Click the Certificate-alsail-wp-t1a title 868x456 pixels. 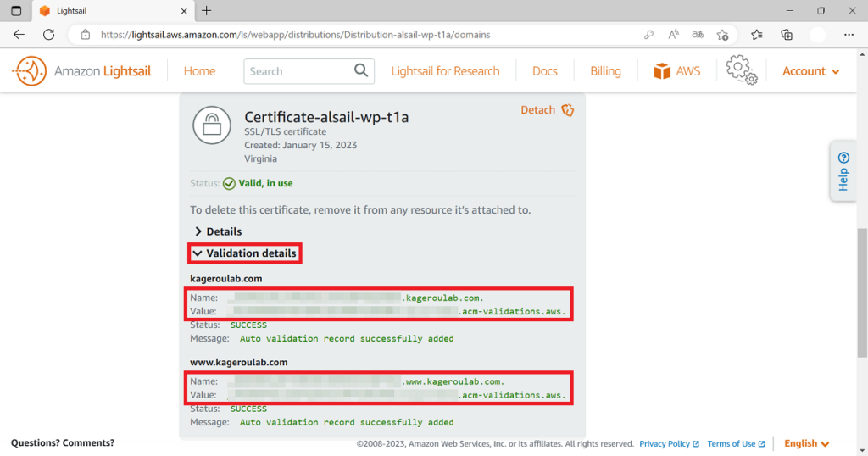[x=326, y=117]
